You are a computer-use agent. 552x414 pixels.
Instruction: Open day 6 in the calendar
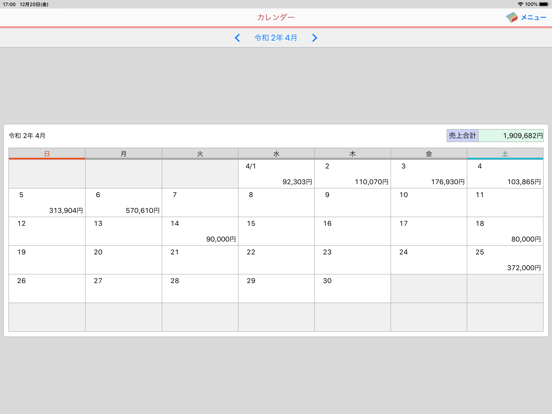point(124,202)
